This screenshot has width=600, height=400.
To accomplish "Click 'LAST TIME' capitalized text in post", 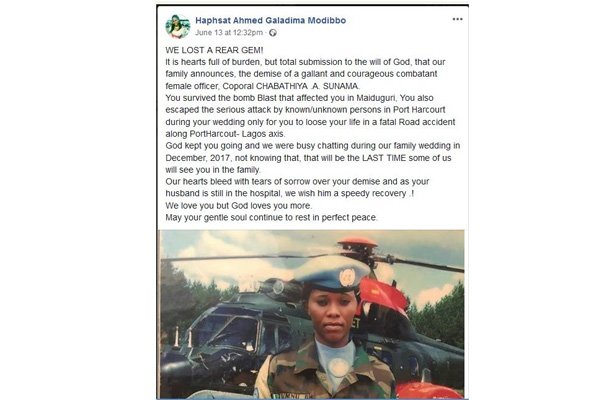I will click(x=384, y=158).
